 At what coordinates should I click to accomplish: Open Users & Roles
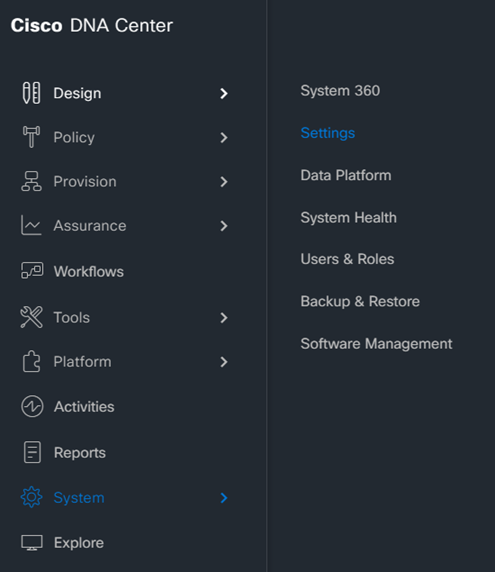tap(347, 259)
